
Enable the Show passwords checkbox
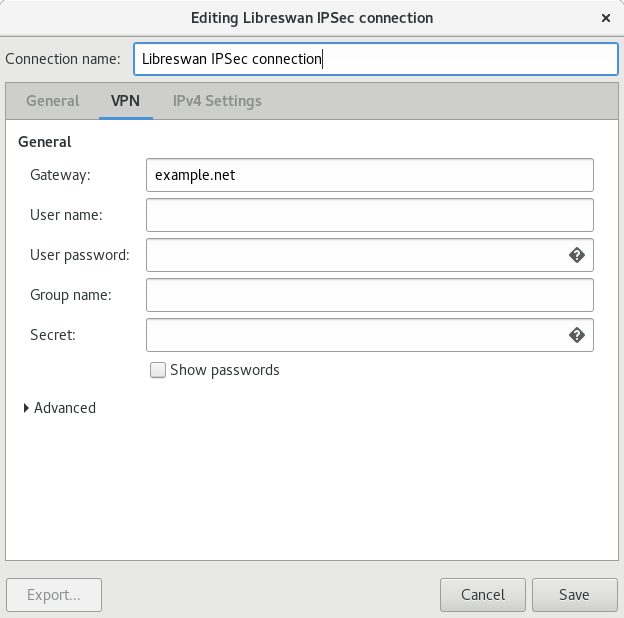[157, 370]
